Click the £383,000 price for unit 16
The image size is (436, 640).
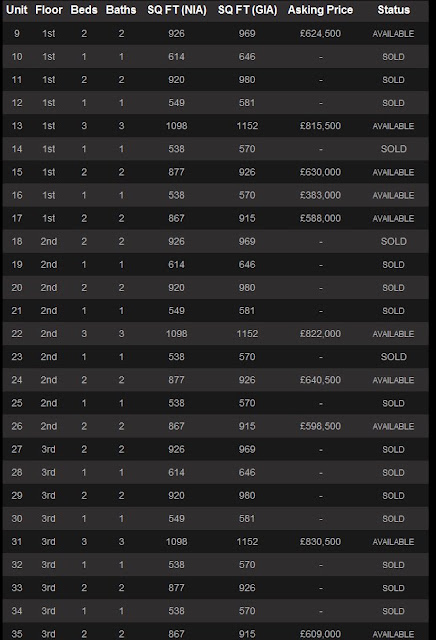pos(320,195)
